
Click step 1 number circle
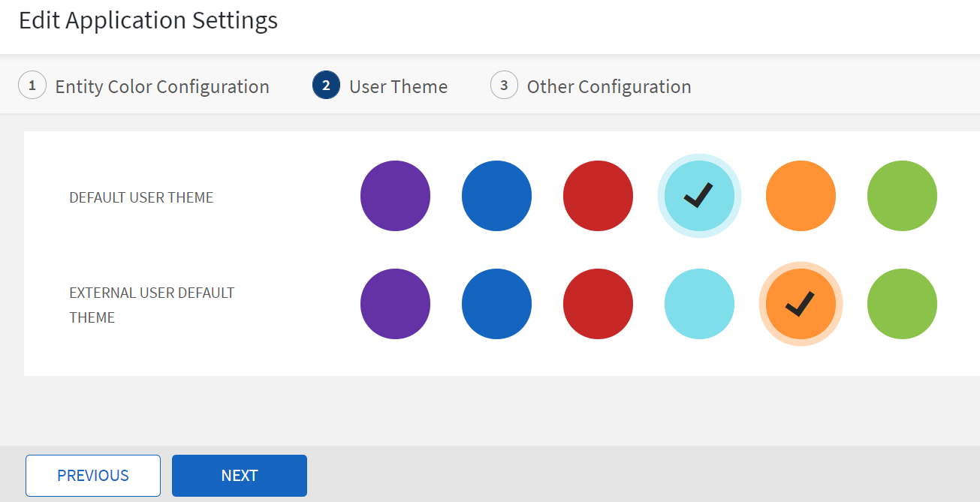pos(32,86)
